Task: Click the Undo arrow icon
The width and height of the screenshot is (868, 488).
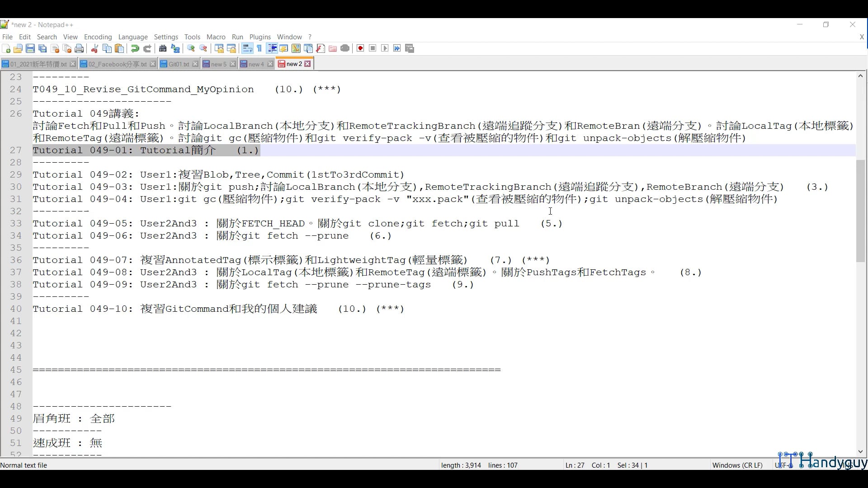Action: click(x=135, y=48)
